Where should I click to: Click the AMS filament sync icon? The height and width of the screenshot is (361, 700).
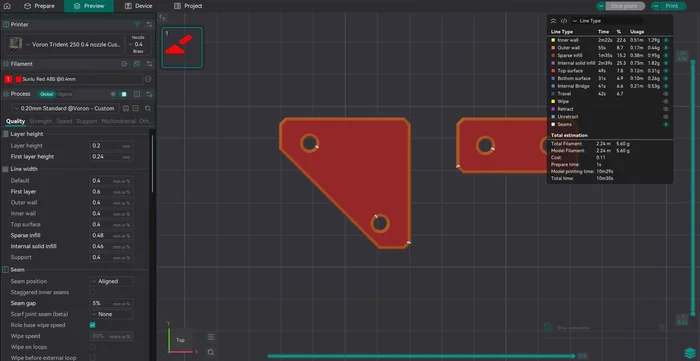[x=137, y=64]
